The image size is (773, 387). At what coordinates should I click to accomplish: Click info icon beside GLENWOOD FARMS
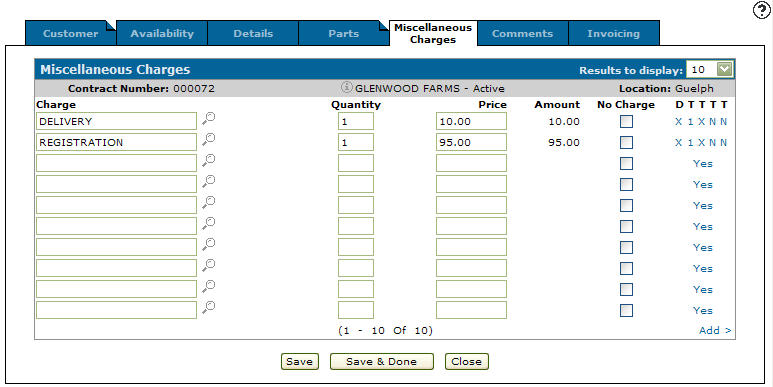click(347, 87)
